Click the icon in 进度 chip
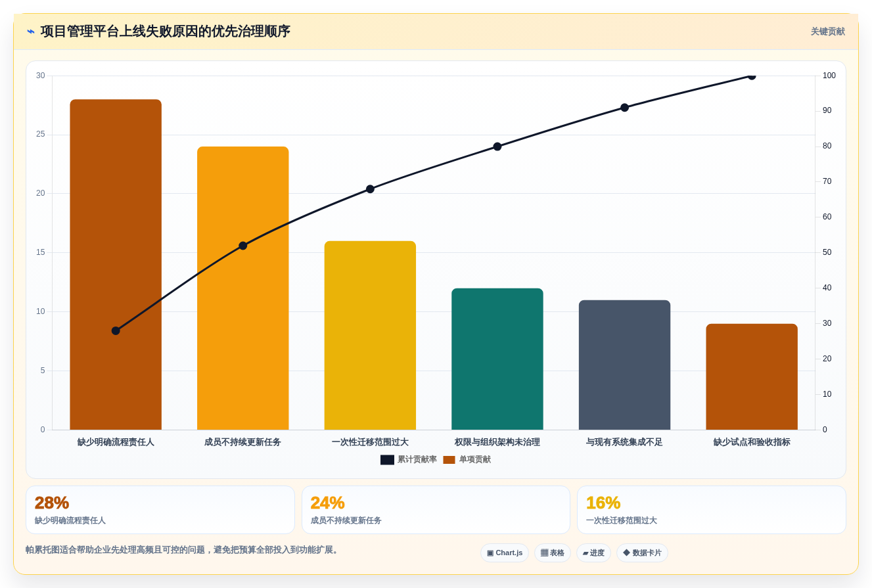Image resolution: width=872 pixels, height=588 pixels. click(x=585, y=553)
